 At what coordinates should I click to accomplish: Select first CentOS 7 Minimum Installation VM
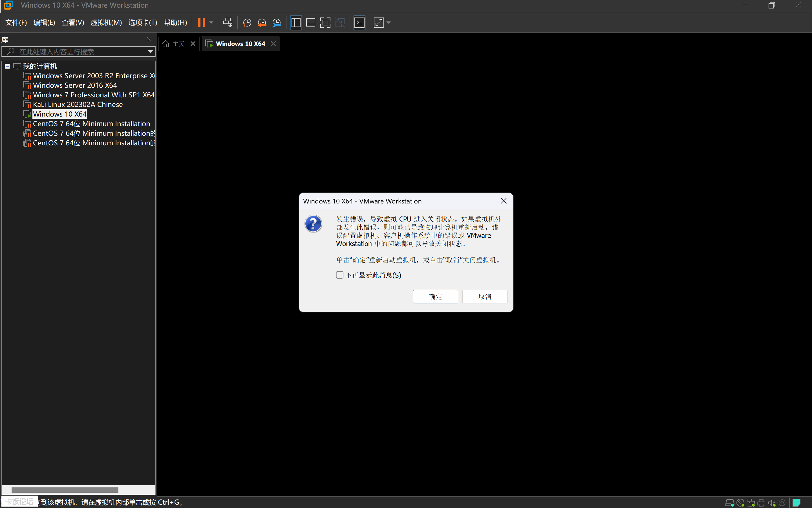(91, 124)
